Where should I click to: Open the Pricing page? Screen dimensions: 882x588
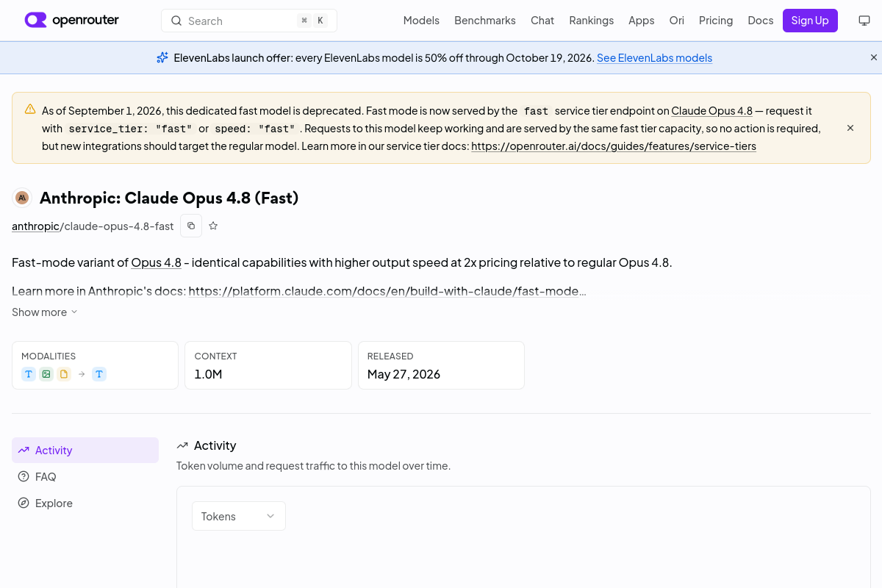[x=716, y=21]
